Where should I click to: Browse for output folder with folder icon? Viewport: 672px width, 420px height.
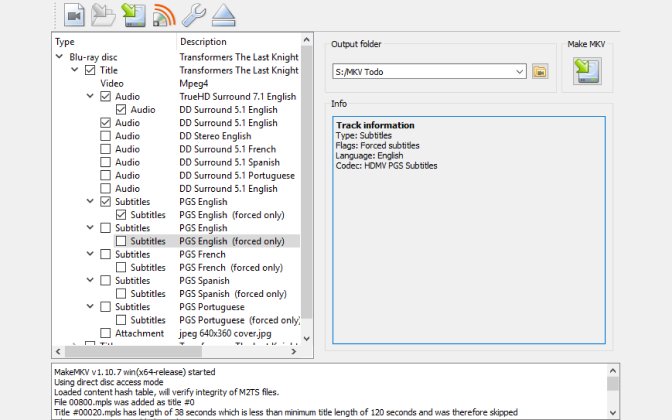pyautogui.click(x=540, y=72)
